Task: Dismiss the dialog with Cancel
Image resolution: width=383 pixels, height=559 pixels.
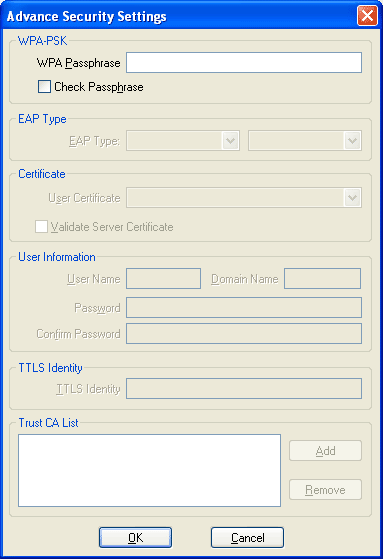Action: point(247,538)
